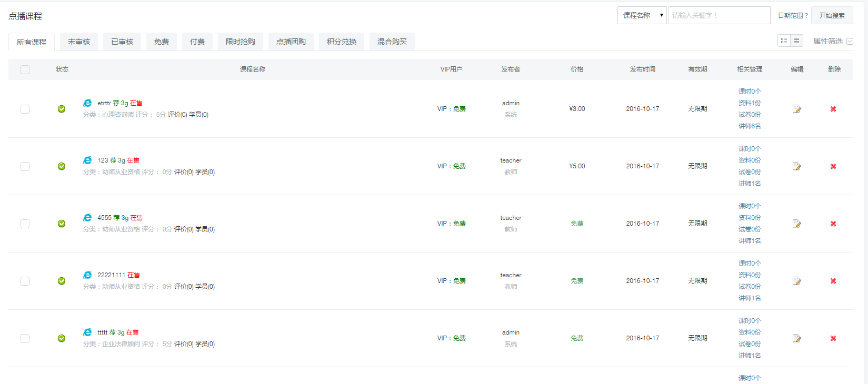
Task: Tick the select-all checkbox in table header
Action: tap(25, 69)
